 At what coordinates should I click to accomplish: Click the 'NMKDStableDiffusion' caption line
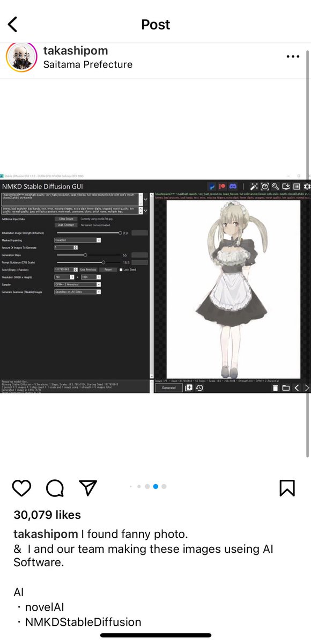83,623
